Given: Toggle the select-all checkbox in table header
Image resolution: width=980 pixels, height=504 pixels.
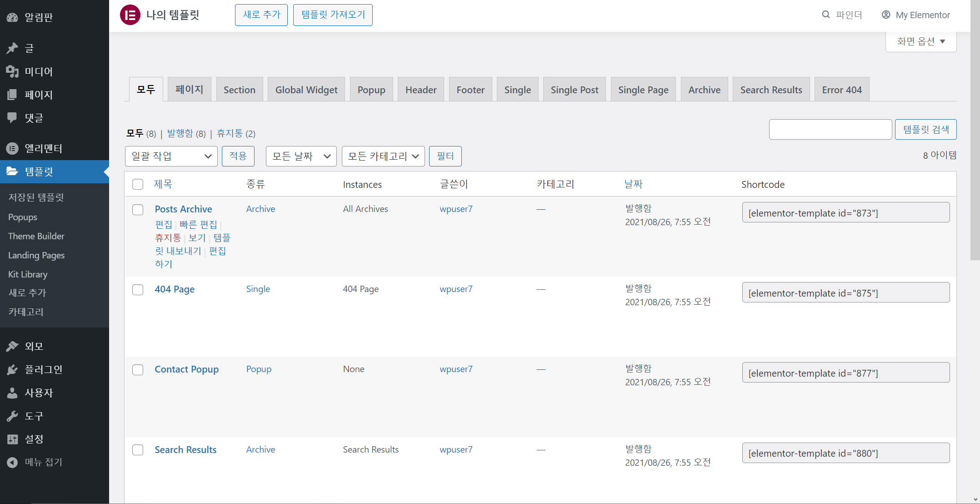Looking at the screenshot, I should coord(138,184).
